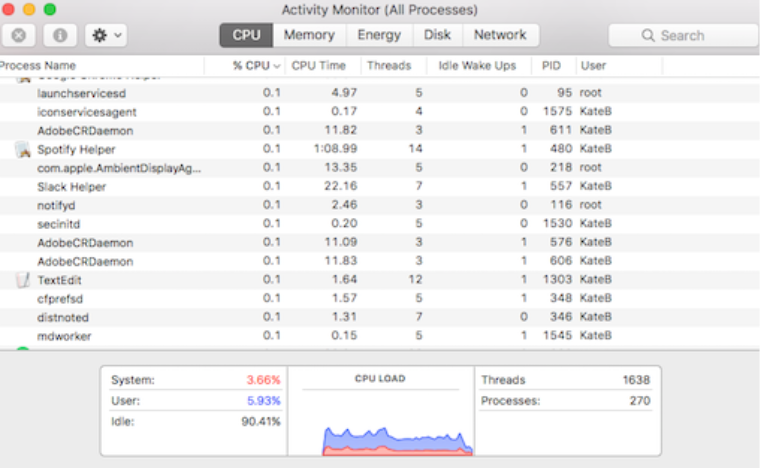Click PID value 1575
Screen dimensions: 762x468
(x=557, y=111)
